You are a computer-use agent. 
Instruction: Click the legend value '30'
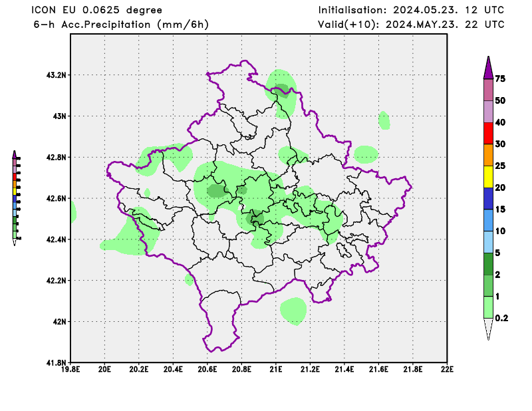tap(500, 144)
